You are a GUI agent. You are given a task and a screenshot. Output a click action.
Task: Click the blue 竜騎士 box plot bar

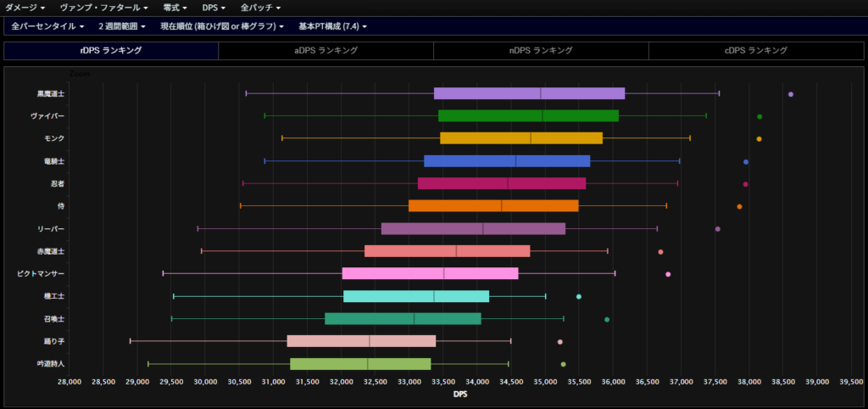coord(507,161)
